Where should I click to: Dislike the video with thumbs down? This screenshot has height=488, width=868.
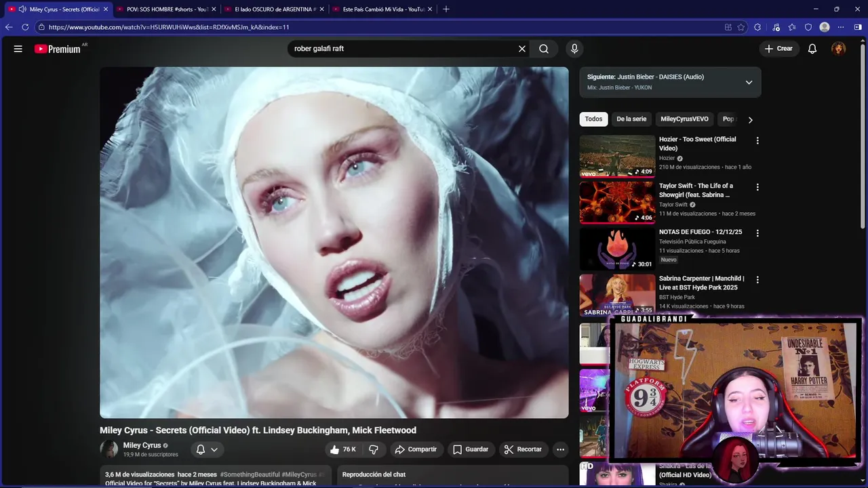[x=374, y=449]
